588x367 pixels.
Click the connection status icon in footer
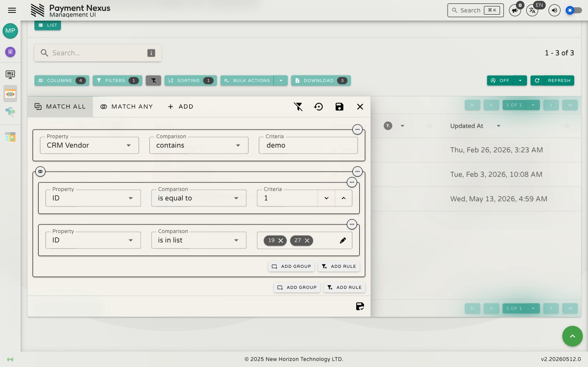tap(10, 359)
